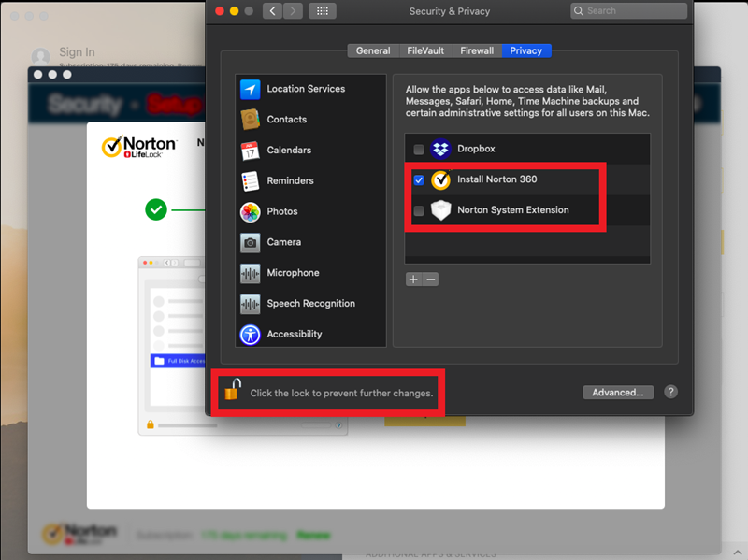The image size is (748, 560).
Task: Click the Norton System Extension label
Action: [x=513, y=209]
